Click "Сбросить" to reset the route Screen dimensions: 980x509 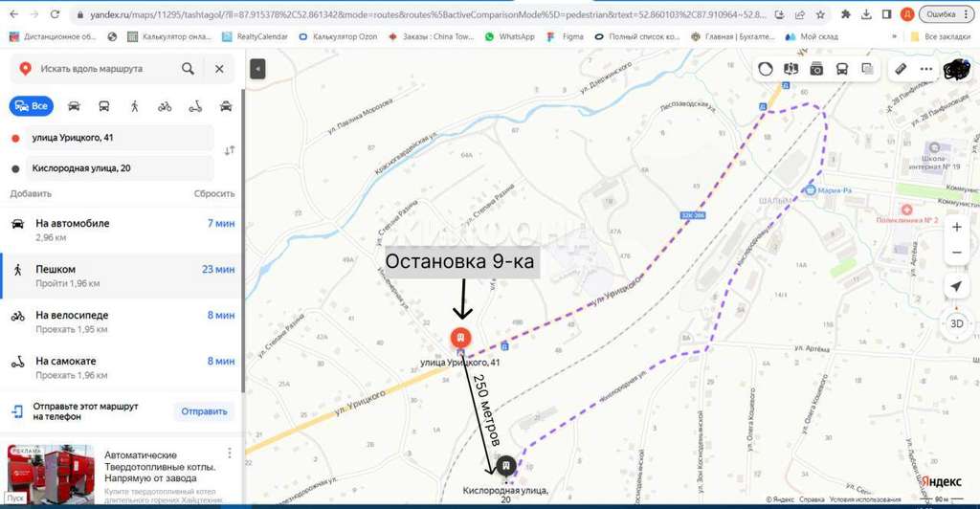(214, 193)
